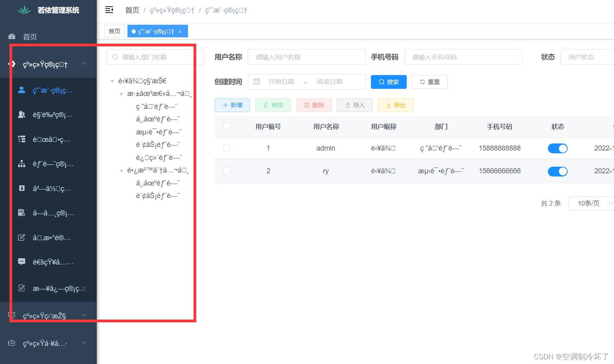
Task: Select the user management icon in sidebar
Action: point(22,90)
